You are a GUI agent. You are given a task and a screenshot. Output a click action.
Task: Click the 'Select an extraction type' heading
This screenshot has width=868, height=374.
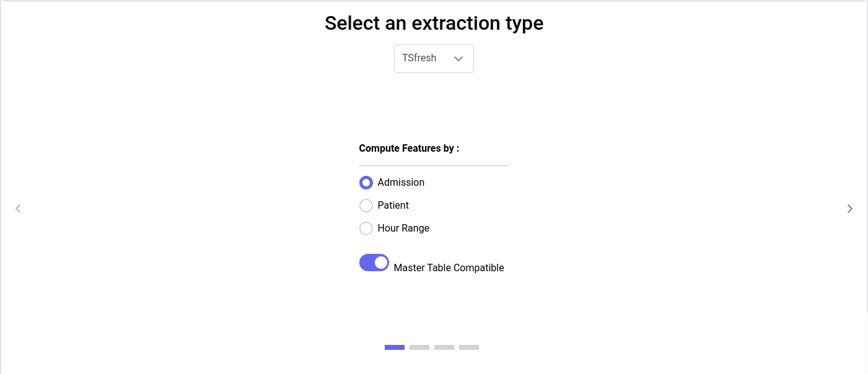(434, 23)
